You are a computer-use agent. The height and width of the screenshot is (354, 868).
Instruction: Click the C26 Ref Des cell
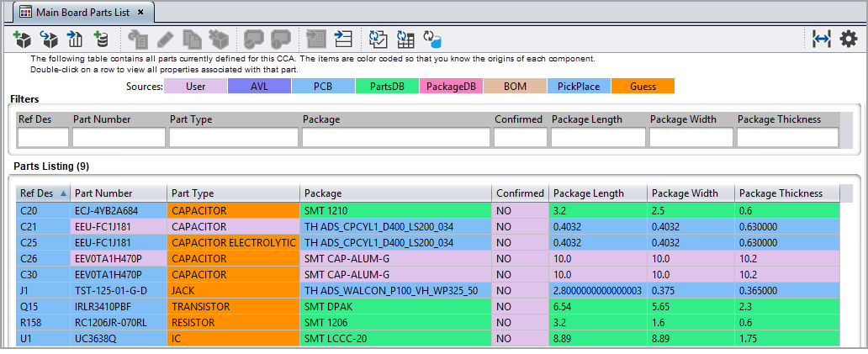pos(43,258)
